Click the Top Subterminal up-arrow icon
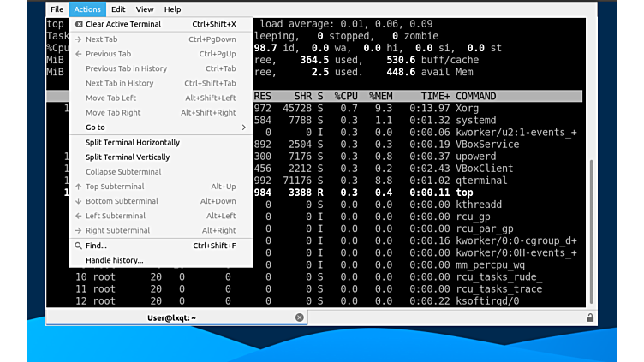The height and width of the screenshot is (362, 644). point(78,187)
